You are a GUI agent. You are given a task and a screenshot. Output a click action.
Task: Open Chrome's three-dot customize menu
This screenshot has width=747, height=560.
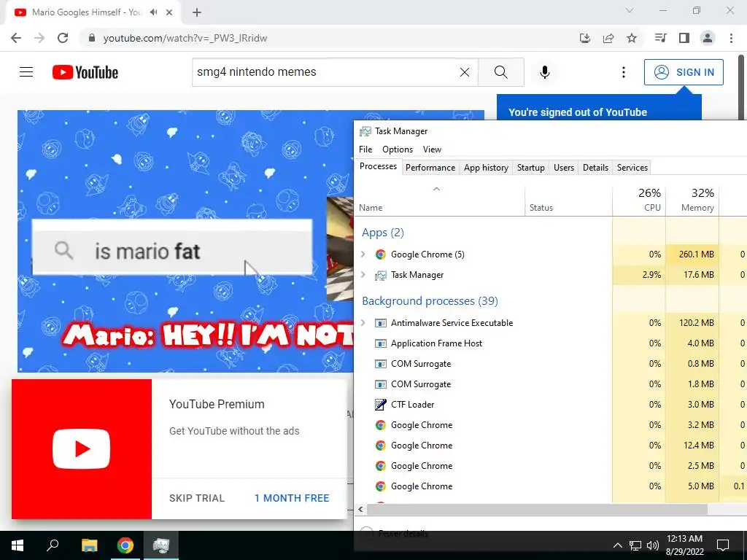(x=731, y=38)
